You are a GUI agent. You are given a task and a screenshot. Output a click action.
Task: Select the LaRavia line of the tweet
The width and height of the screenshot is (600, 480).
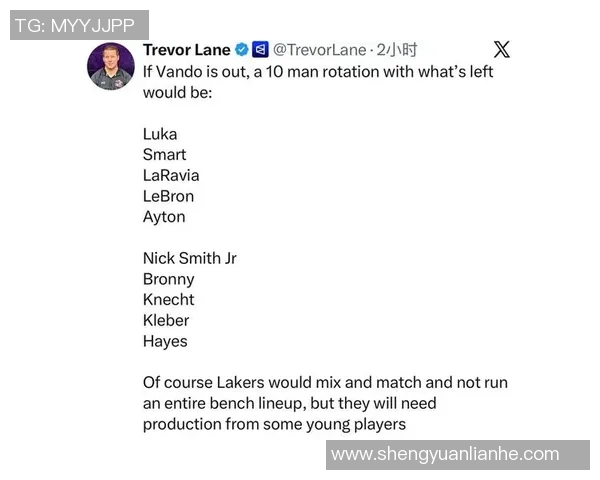click(171, 175)
